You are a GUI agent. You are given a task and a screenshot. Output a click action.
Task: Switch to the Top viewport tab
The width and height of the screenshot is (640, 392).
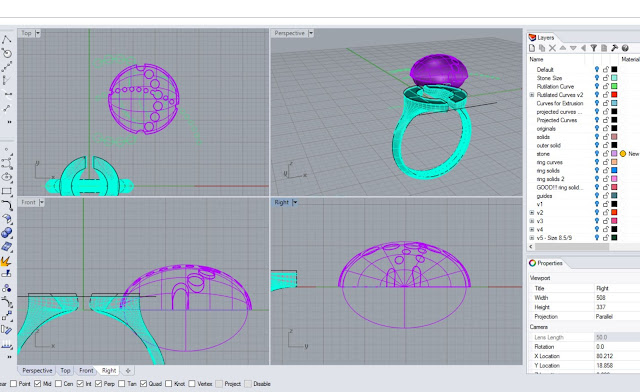point(65,370)
